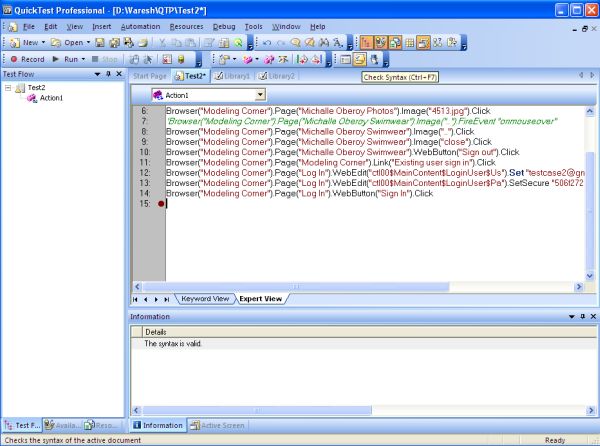The image size is (600, 446).
Task: Click the code editor horizontal scrollbar
Action: [x=296, y=286]
